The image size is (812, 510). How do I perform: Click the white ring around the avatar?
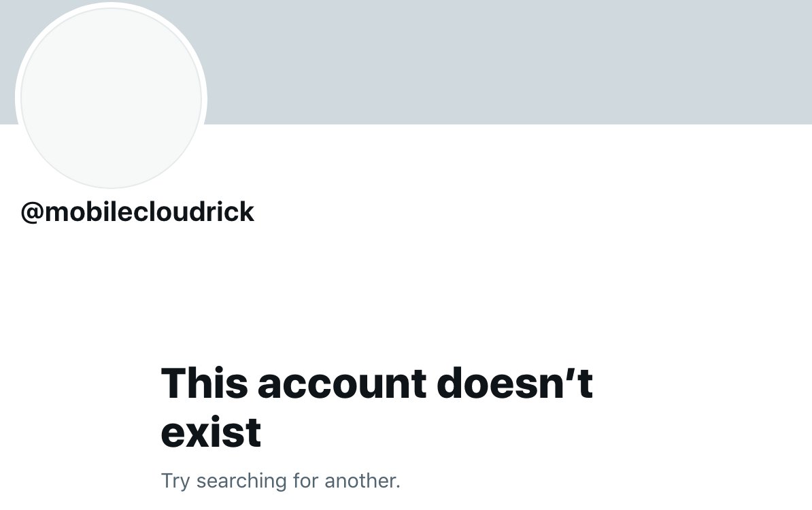(x=111, y=5)
